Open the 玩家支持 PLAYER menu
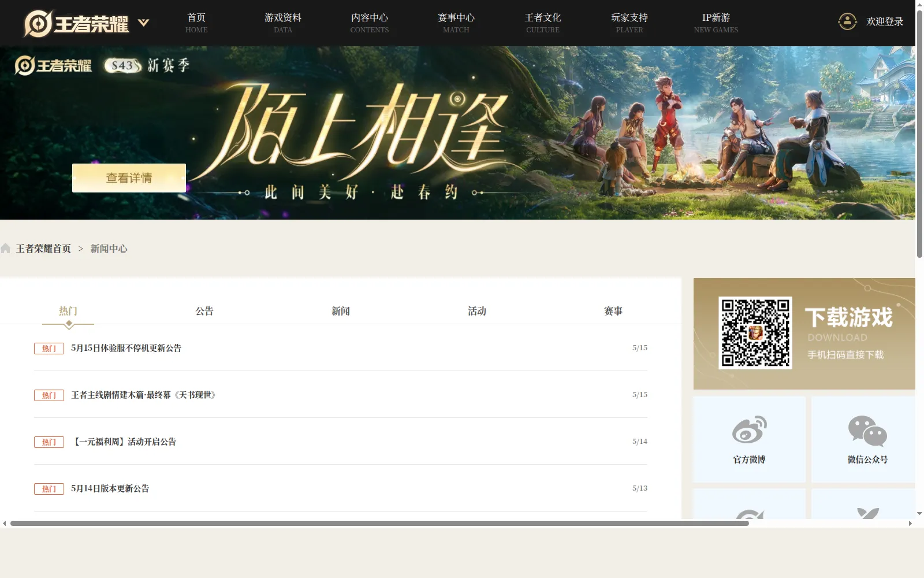 (629, 23)
